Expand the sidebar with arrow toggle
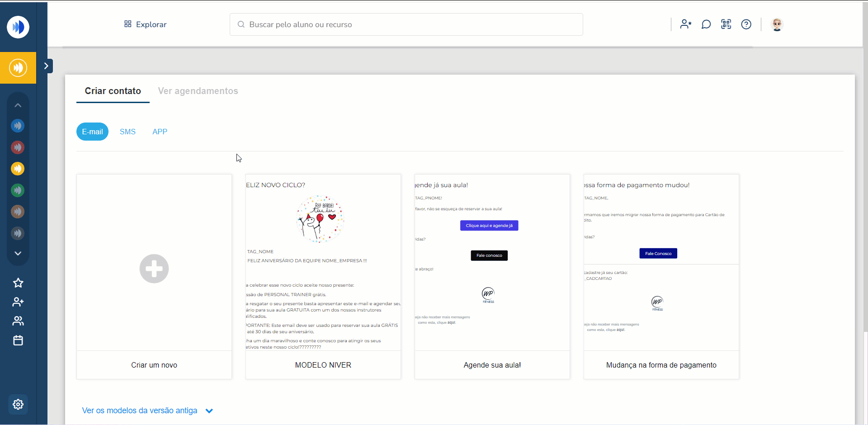 click(46, 66)
